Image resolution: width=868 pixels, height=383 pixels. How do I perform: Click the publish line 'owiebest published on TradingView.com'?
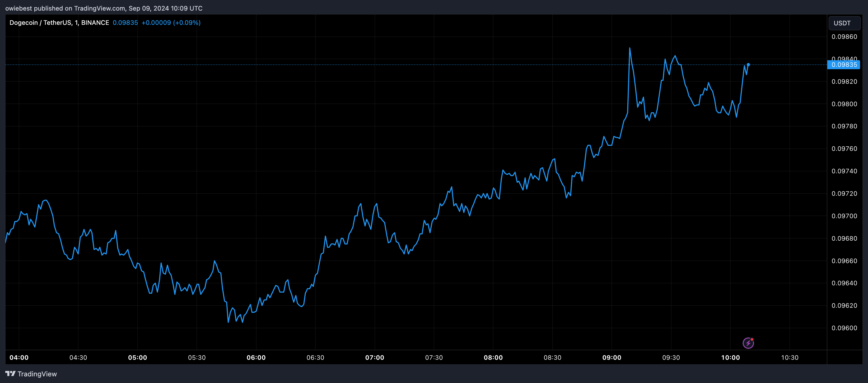65,8
